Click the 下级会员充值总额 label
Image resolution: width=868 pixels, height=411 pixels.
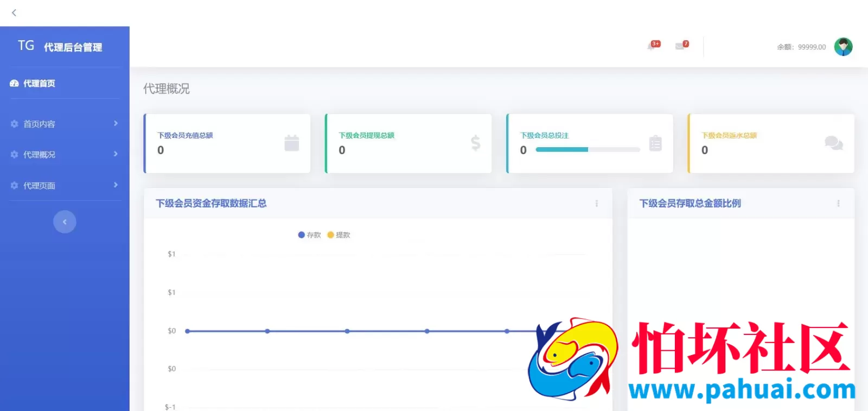185,136
